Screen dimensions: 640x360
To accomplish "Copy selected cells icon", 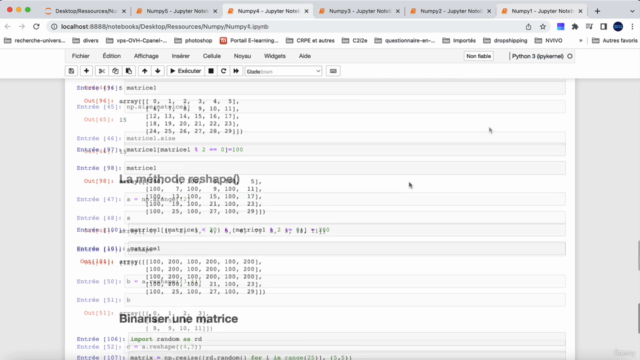I will tap(115, 71).
